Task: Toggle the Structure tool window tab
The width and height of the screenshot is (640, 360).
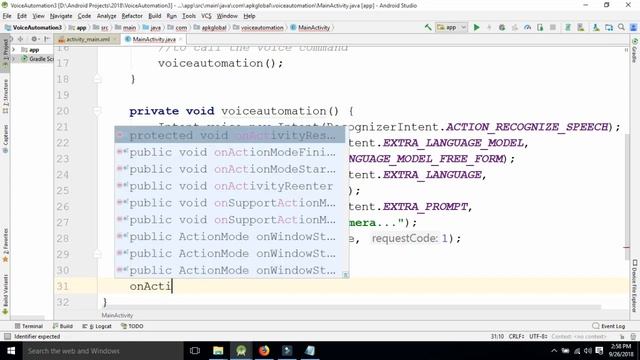Action: [5, 96]
